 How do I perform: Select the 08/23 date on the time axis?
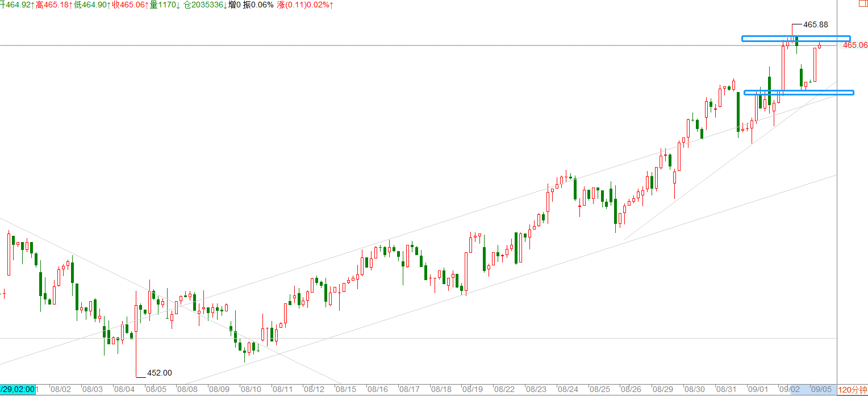point(536,390)
